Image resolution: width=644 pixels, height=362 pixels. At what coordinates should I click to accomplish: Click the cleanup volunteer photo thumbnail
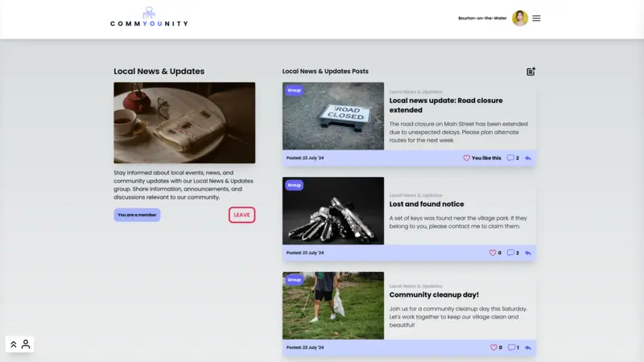pyautogui.click(x=333, y=306)
